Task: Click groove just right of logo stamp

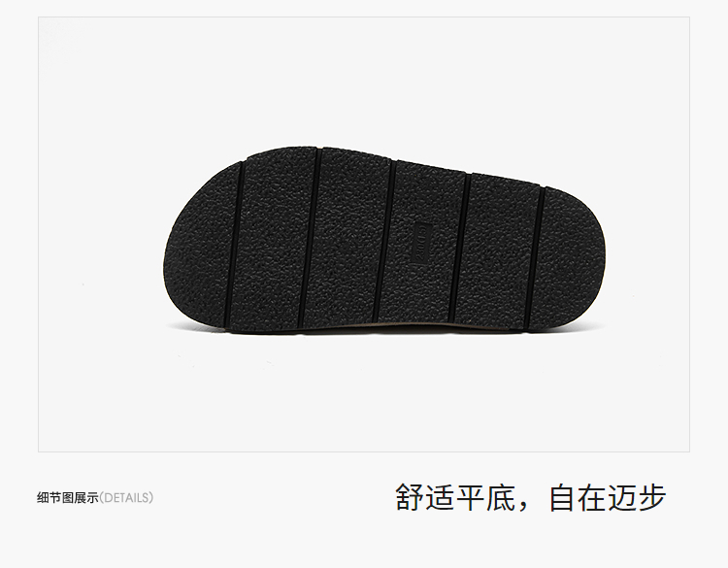Action: [460, 247]
